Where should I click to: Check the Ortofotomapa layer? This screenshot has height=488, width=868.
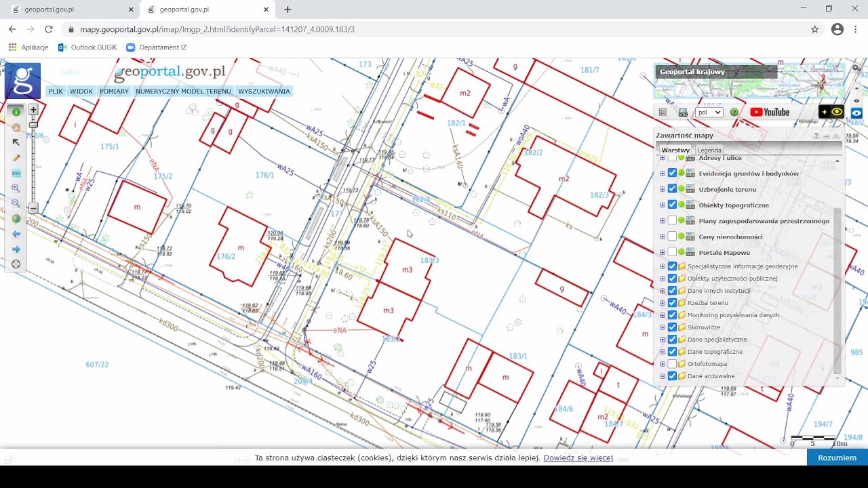(672, 364)
